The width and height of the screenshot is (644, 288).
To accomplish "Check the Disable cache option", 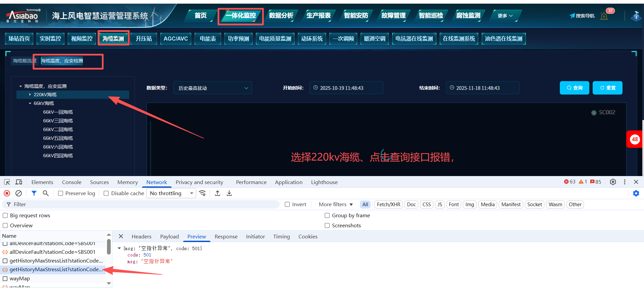I will 106,193.
